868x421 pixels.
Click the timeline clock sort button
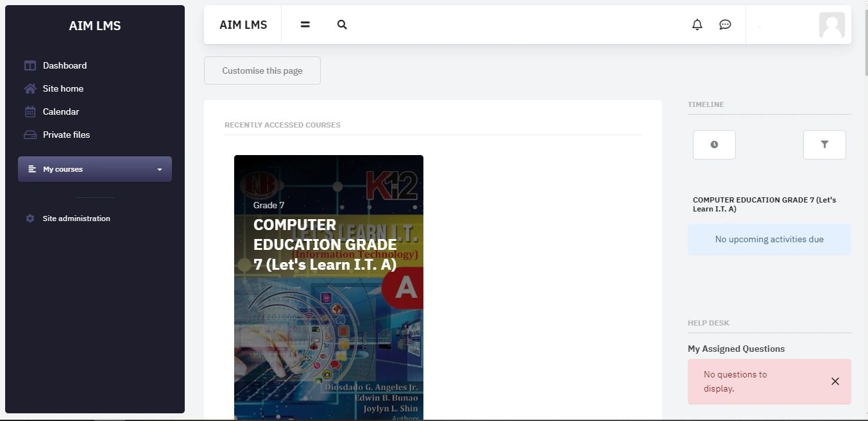(714, 145)
